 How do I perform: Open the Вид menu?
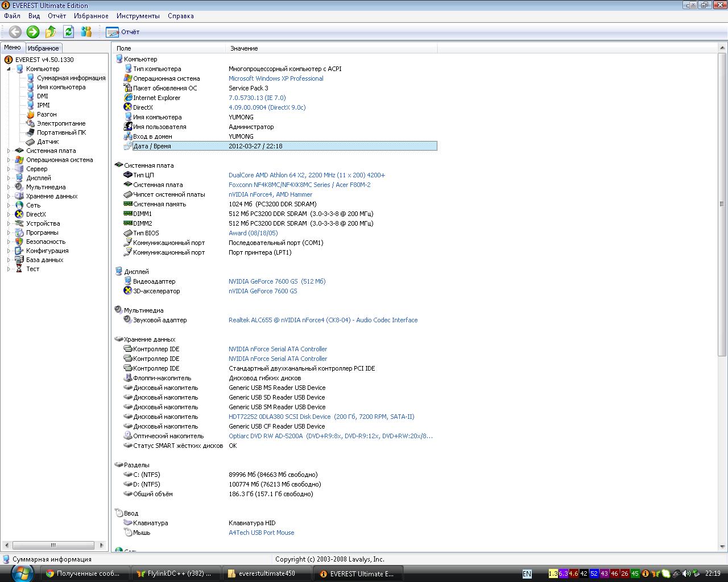(34, 16)
